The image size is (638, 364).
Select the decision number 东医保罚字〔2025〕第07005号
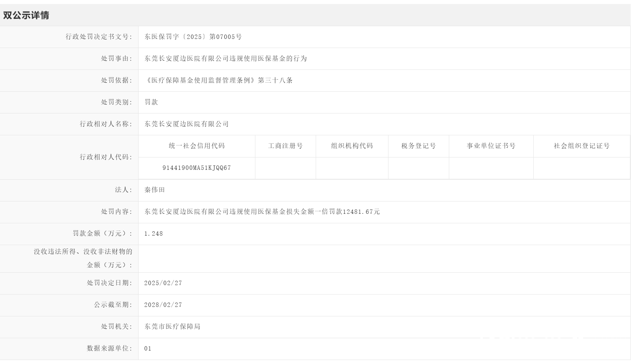tap(193, 37)
